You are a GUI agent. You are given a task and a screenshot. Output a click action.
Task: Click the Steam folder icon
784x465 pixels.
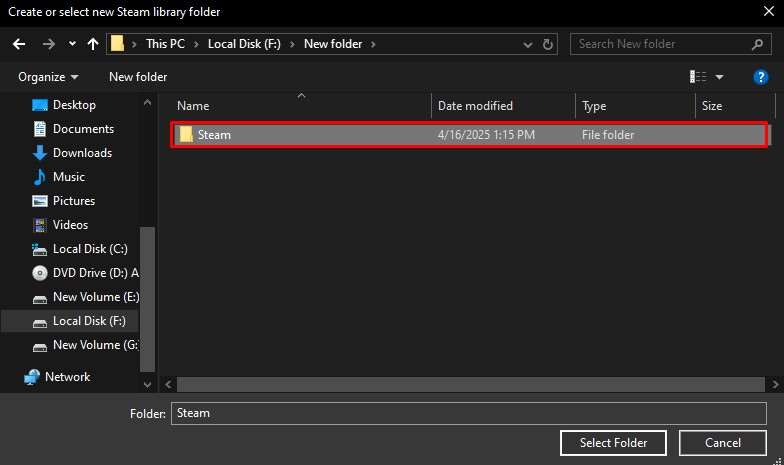(x=186, y=134)
